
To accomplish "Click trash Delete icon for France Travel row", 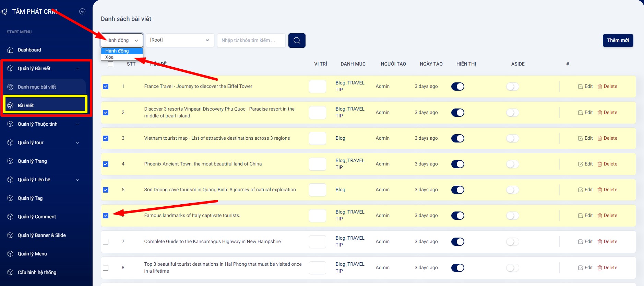I will pyautogui.click(x=599, y=87).
